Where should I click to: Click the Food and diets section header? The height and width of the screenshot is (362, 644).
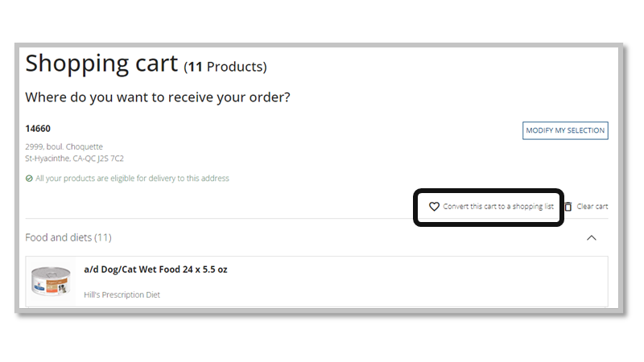pos(59,238)
